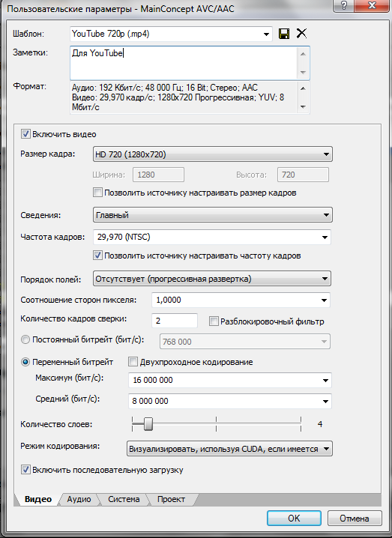The image size is (392, 538).
Task: Open the help question mark button
Action: (343, 5)
